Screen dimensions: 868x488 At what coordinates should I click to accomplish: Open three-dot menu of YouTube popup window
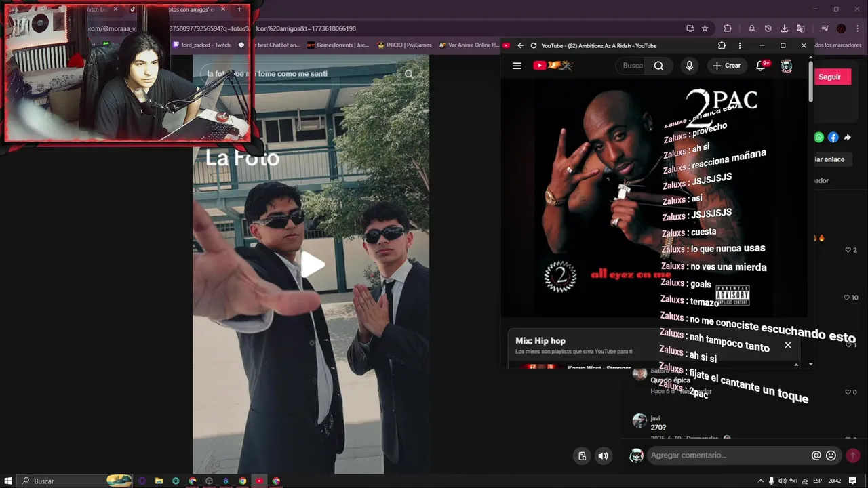tap(739, 45)
